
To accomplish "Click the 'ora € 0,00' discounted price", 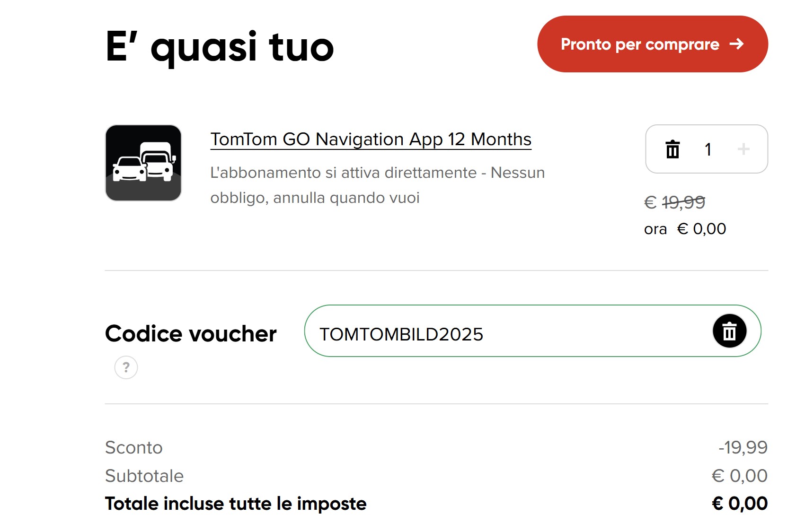I will point(685,229).
